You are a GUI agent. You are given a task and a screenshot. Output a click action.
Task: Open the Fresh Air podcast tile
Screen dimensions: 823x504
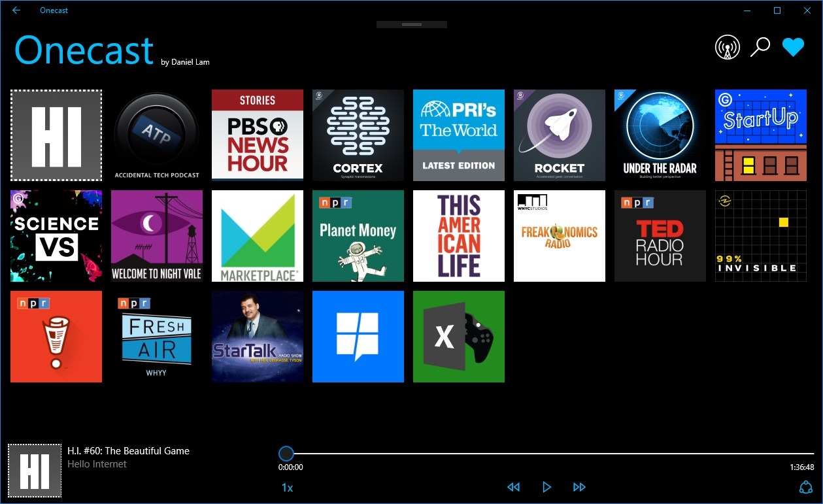(157, 337)
